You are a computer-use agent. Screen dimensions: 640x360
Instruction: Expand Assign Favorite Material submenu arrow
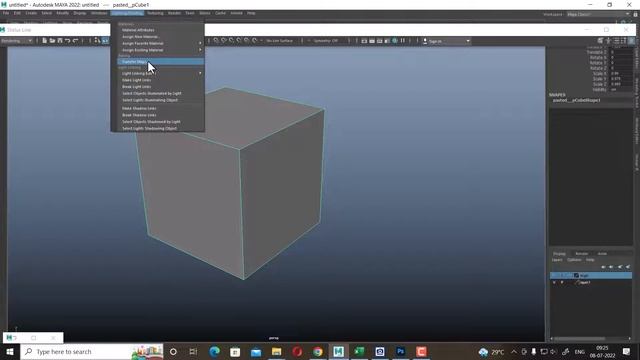click(200, 43)
